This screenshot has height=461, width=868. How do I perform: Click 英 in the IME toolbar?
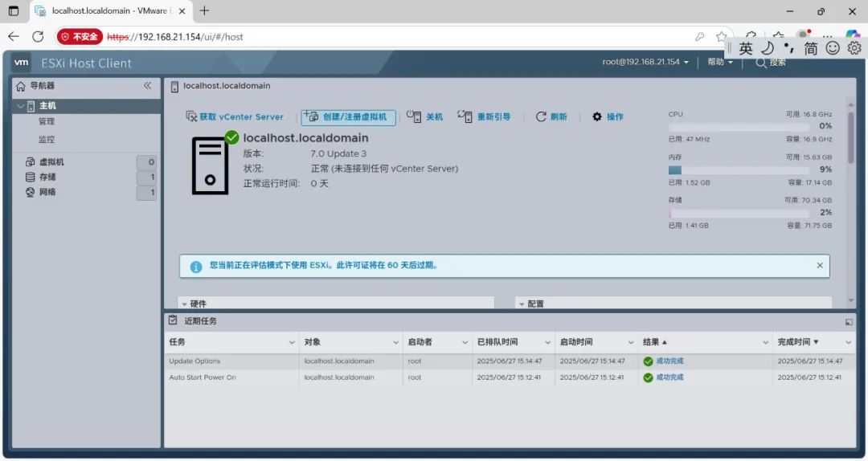tap(746, 49)
